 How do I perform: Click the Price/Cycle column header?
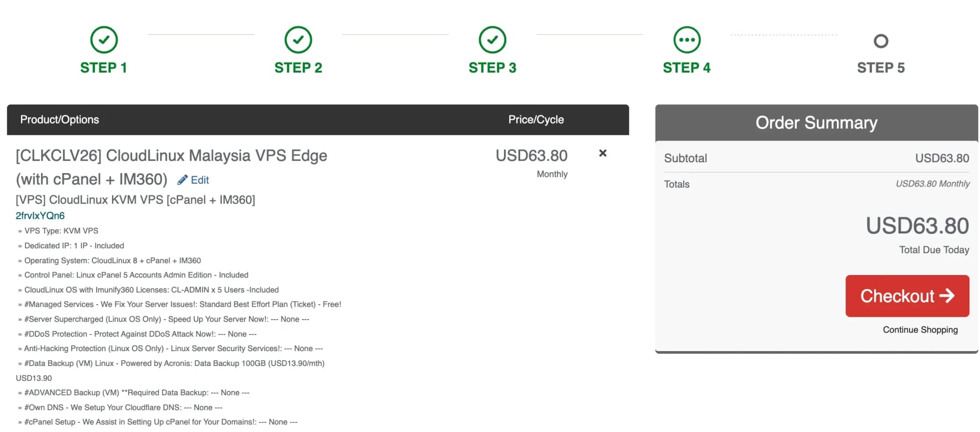click(536, 120)
